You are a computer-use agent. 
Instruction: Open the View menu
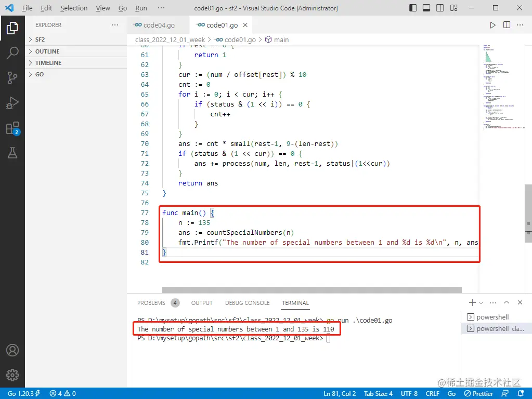[x=103, y=8]
